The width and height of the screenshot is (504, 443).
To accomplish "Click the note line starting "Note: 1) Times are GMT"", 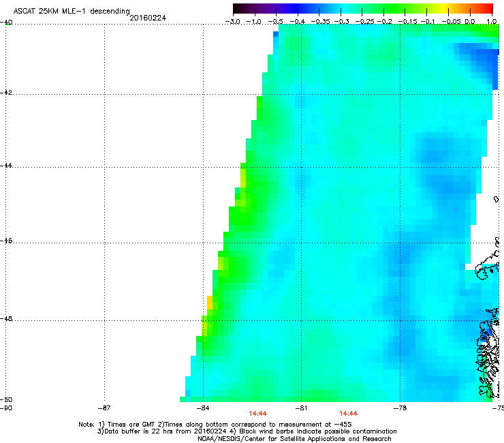I will point(215,425).
